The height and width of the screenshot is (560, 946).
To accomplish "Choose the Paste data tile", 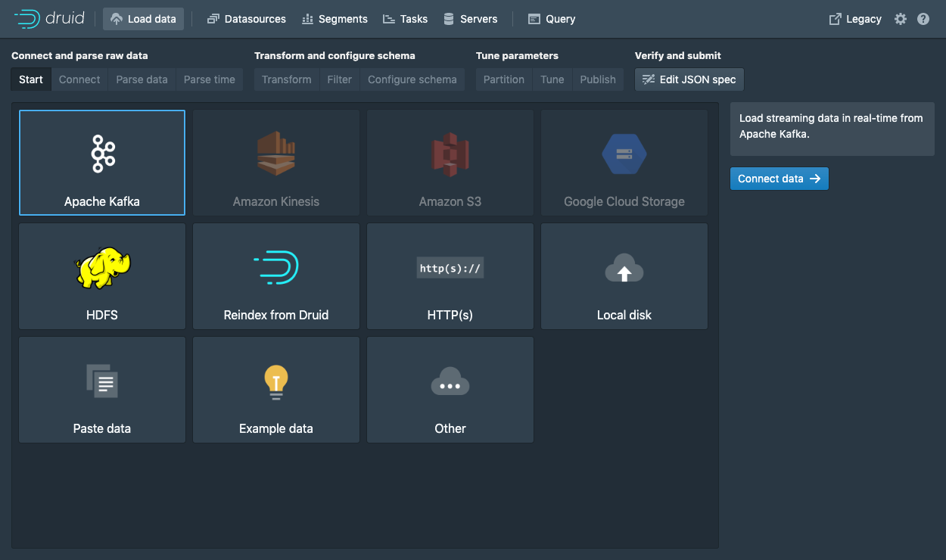I will pos(102,390).
